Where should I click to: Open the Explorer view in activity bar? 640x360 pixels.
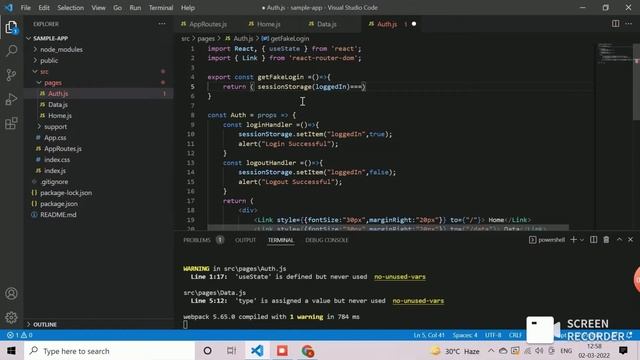[11, 28]
